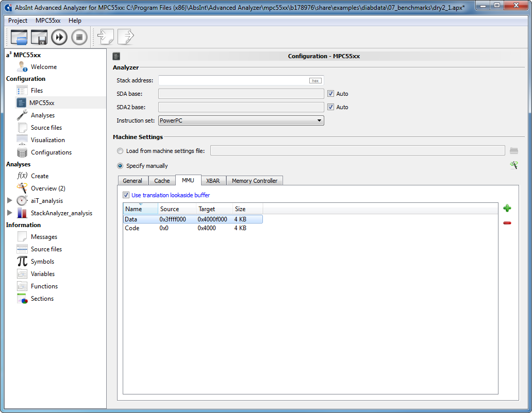Image resolution: width=532 pixels, height=413 pixels.
Task: Open Source files under Information
Action: point(46,249)
